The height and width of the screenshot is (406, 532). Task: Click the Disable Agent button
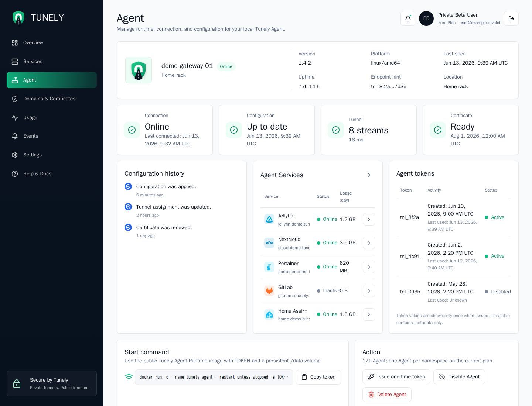pyautogui.click(x=459, y=377)
